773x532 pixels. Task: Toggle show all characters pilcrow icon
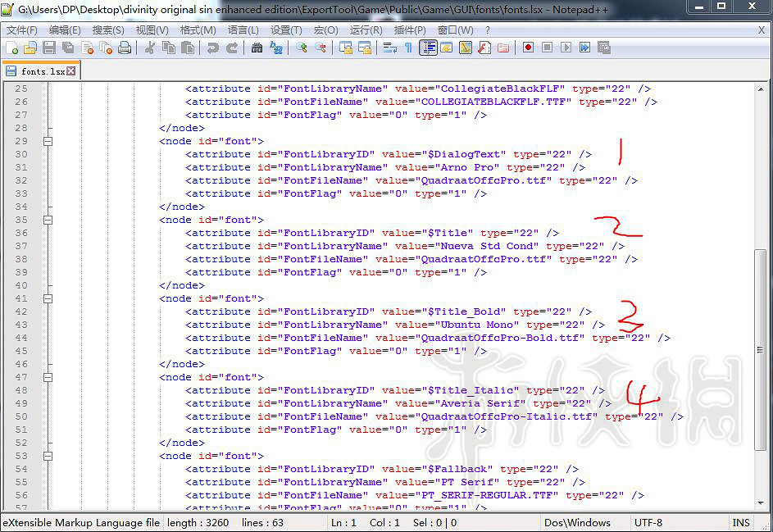coord(407,48)
